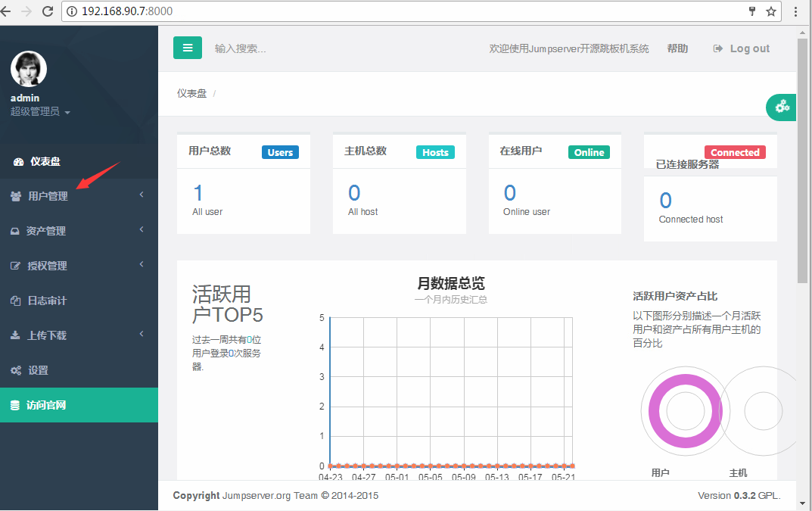Click the files icon beside 日志审计
This screenshot has width=812, height=511.
point(15,301)
